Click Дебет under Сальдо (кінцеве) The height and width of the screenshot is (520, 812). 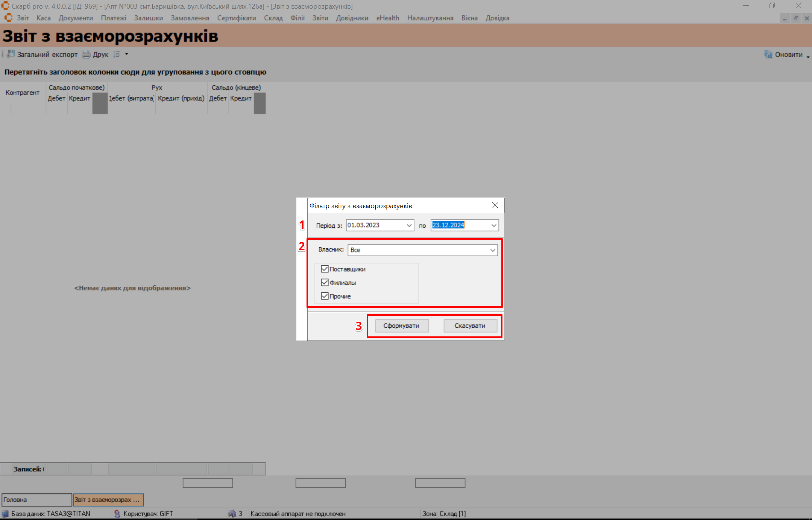coord(218,98)
